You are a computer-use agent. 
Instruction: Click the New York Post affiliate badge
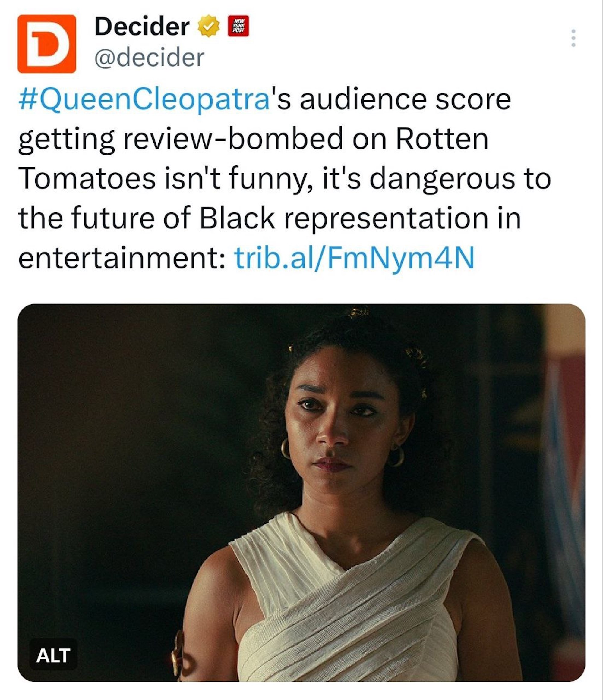point(238,26)
